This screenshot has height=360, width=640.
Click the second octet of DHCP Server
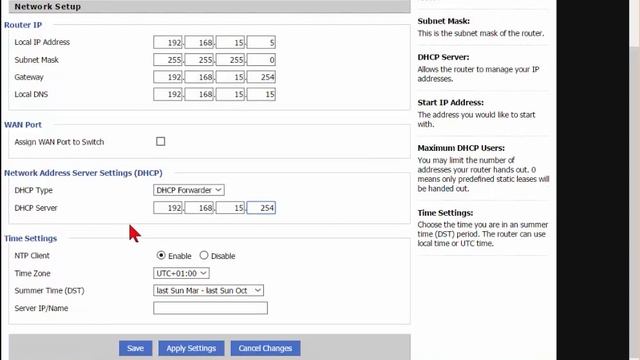pyautogui.click(x=199, y=208)
